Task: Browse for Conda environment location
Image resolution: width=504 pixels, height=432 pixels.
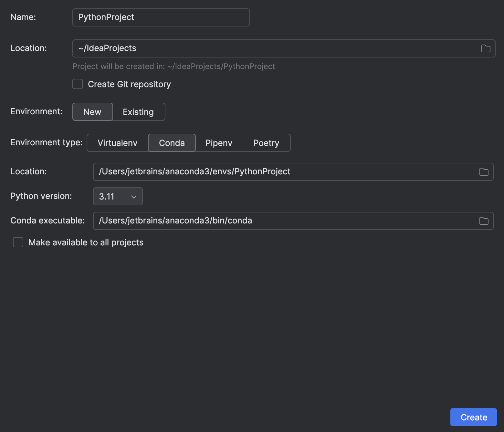Action: [x=484, y=172]
